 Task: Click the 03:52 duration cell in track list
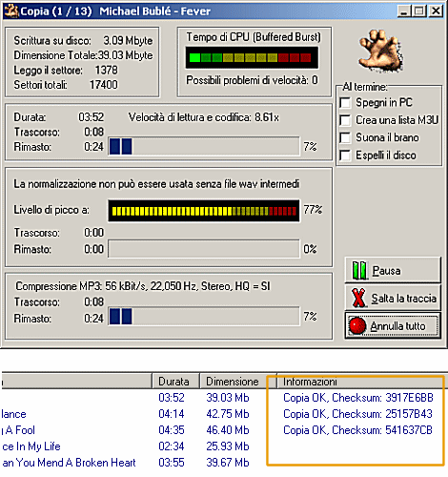pyautogui.click(x=172, y=398)
